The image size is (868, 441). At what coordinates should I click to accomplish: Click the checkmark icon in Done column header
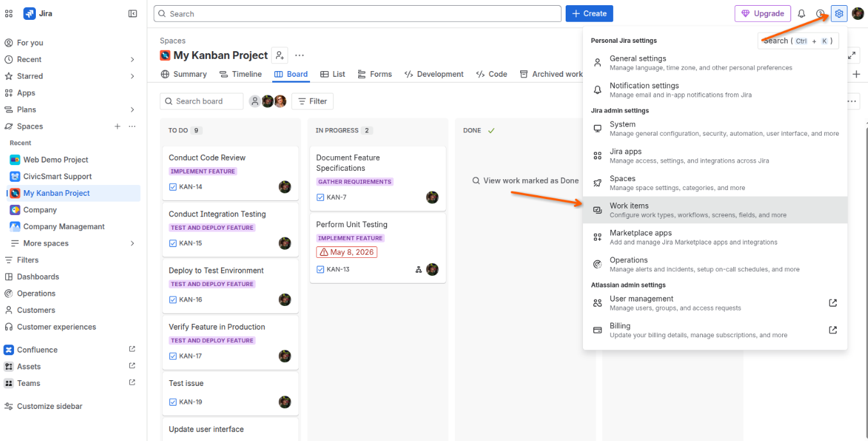(491, 131)
